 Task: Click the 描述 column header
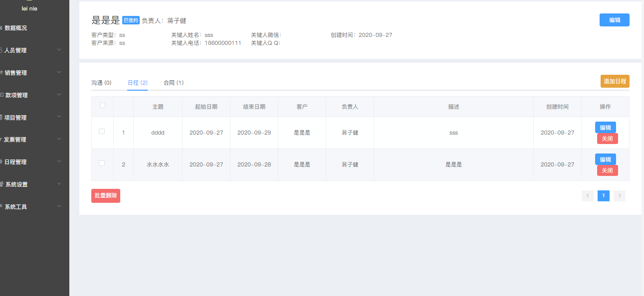pyautogui.click(x=453, y=107)
